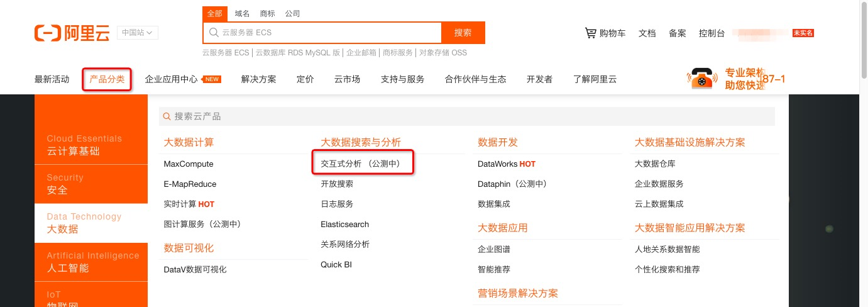Open the Quick BI product
Viewport: 868px width, 307px height.
pyautogui.click(x=336, y=264)
